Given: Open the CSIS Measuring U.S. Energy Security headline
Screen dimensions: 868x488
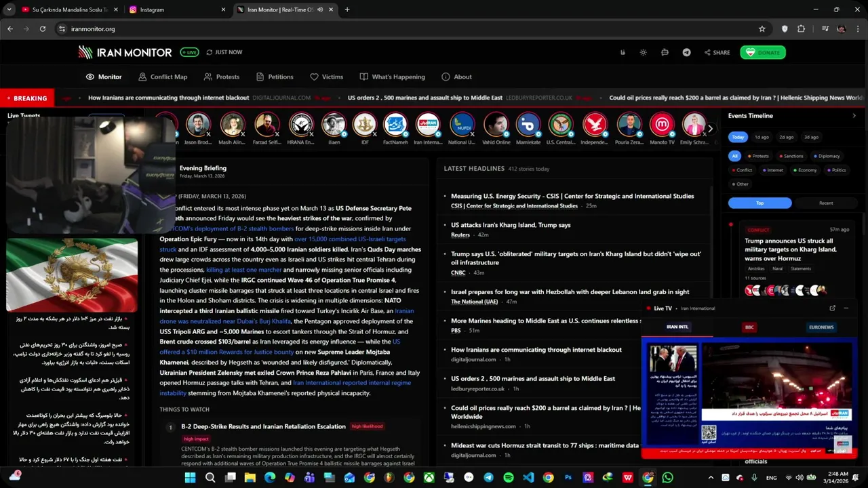Looking at the screenshot, I should tap(572, 196).
